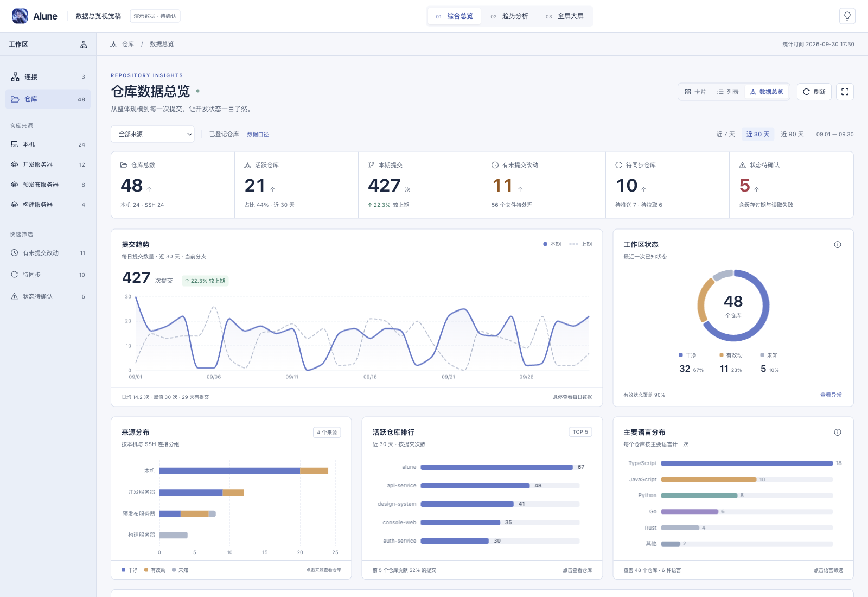Click the workspace tree icon beside 工作区
This screenshot has height=597, width=868.
(x=84, y=45)
